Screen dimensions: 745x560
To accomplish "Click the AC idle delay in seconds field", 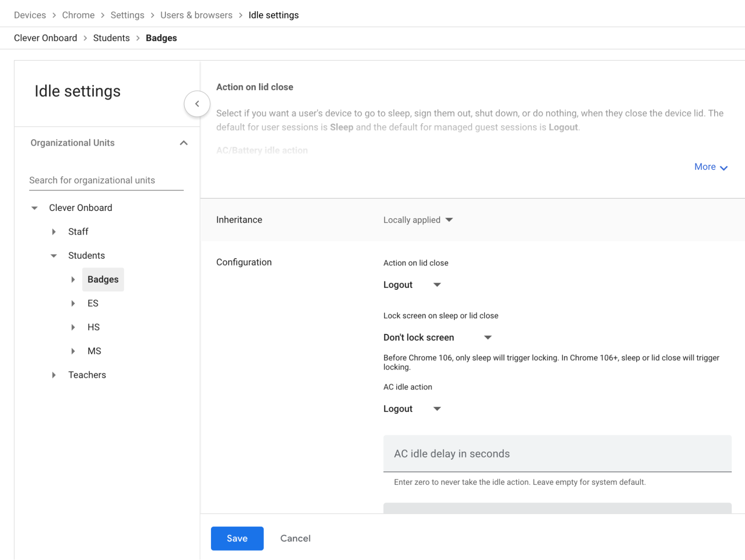I will tap(557, 453).
